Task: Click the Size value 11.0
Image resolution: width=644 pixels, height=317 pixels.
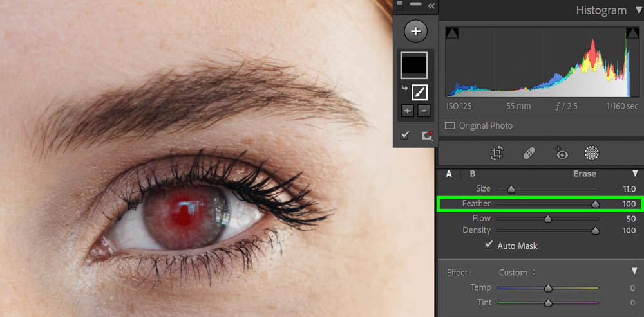Action: point(628,189)
